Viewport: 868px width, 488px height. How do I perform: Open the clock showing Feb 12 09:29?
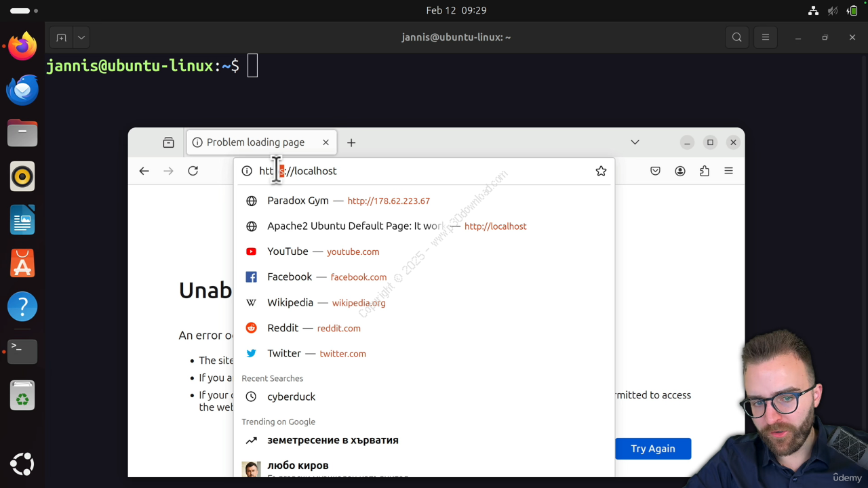(x=456, y=11)
